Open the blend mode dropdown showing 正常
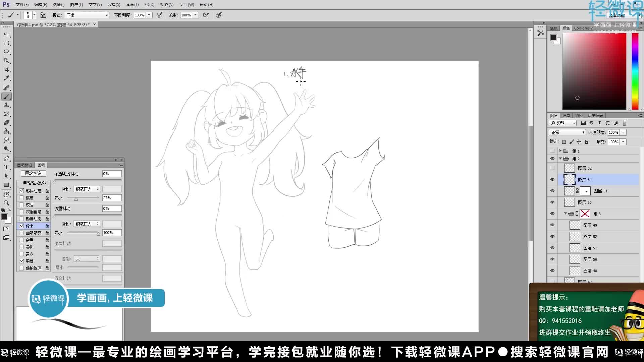 [567, 132]
